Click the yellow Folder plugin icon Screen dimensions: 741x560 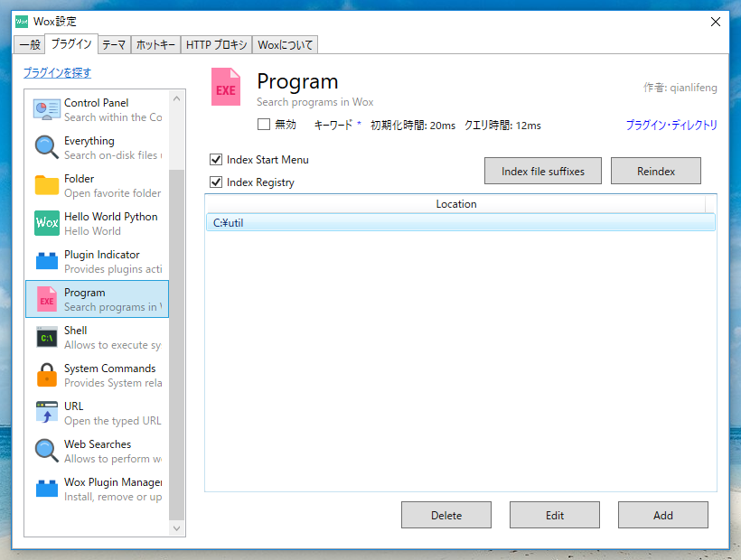47,185
